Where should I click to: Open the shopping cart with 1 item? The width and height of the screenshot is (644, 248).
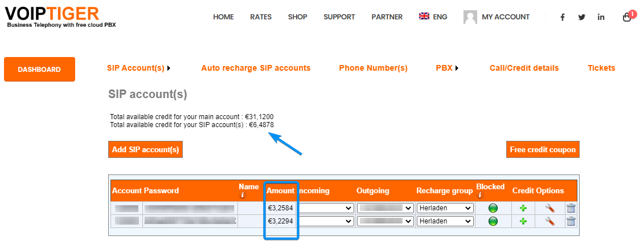(x=627, y=17)
